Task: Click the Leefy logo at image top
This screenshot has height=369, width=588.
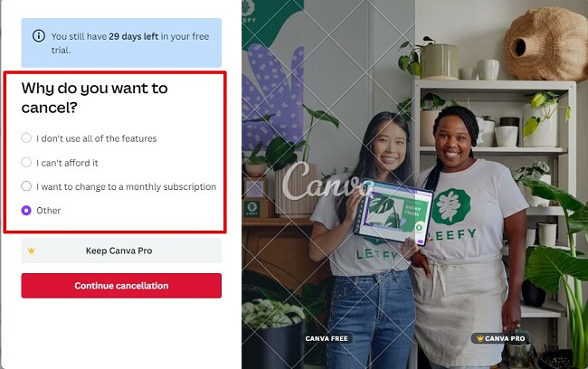Action: (248, 11)
